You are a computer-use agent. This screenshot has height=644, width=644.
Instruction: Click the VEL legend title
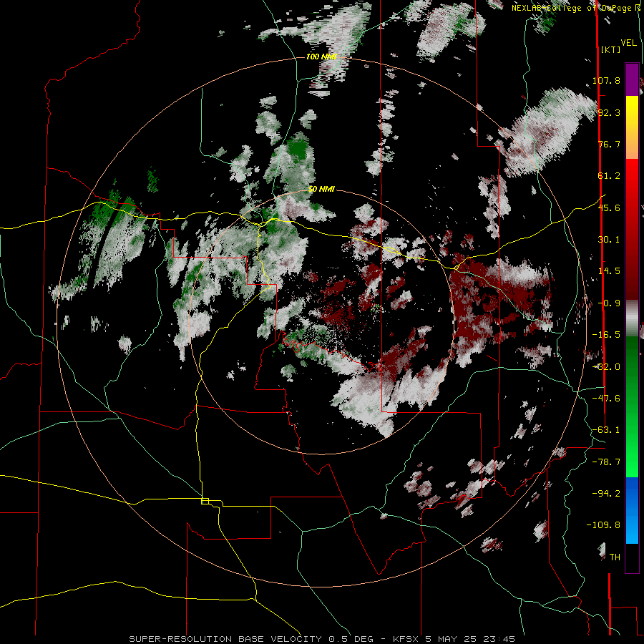click(629, 42)
